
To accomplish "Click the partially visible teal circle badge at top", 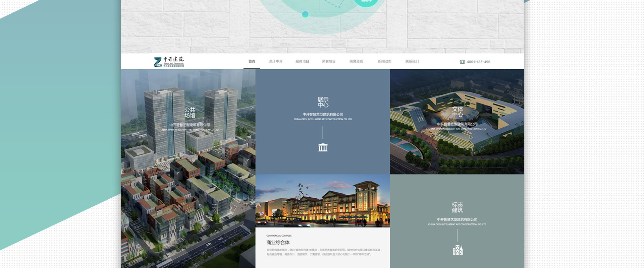I will (x=366, y=3).
